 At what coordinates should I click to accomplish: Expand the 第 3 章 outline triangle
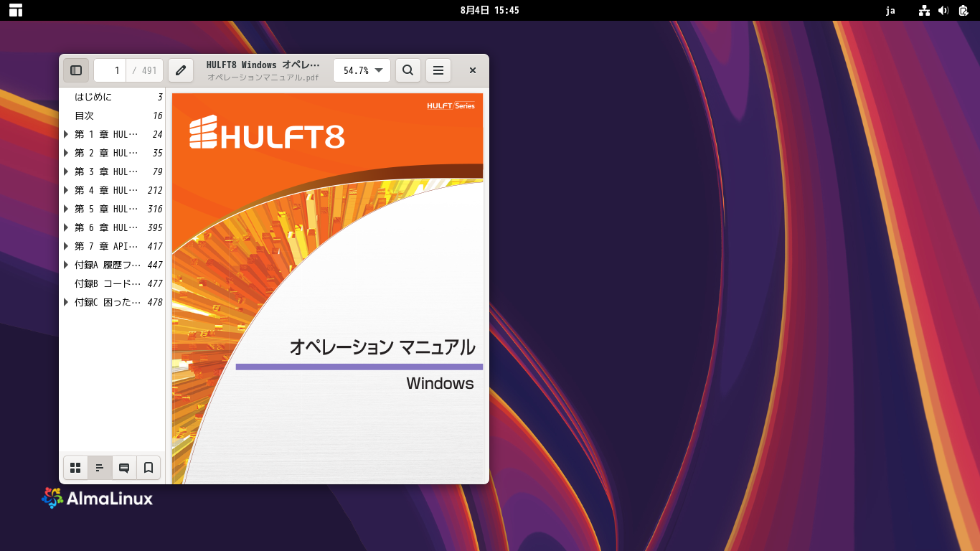66,171
